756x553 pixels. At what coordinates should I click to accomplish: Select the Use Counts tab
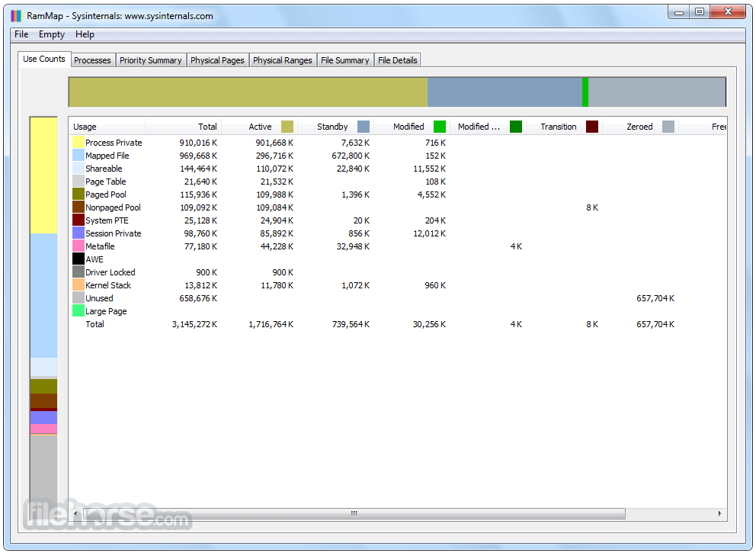[x=44, y=59]
